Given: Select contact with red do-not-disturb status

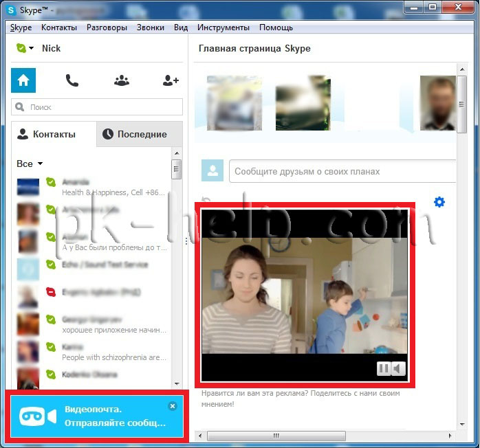Looking at the screenshot, I should tap(92, 295).
